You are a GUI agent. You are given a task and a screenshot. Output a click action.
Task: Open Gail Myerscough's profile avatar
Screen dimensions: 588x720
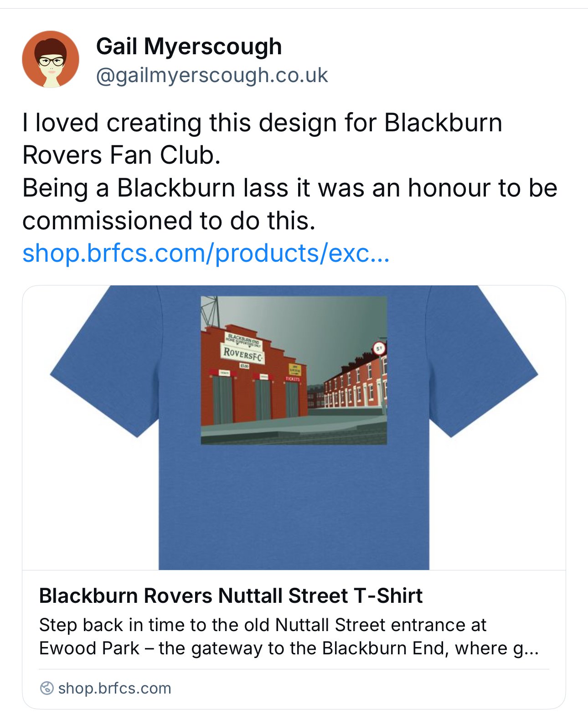51,59
